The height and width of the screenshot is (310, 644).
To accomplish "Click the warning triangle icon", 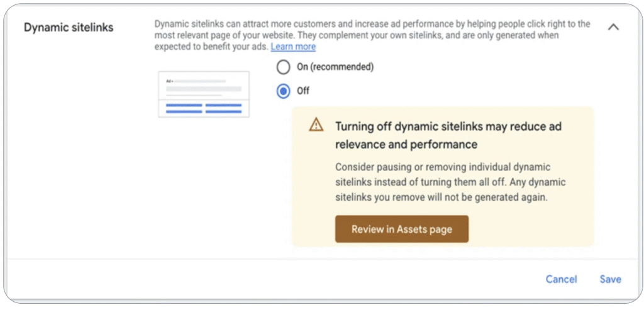I will [x=316, y=125].
